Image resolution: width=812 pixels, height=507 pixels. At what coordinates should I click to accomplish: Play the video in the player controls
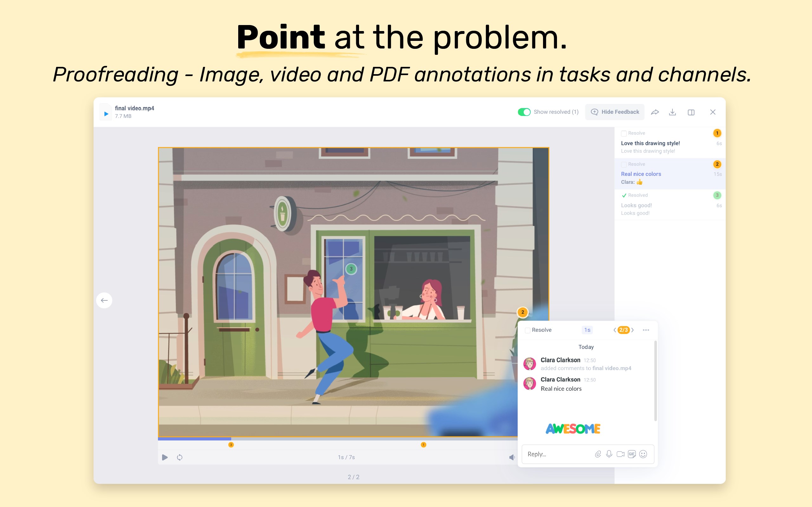click(165, 457)
